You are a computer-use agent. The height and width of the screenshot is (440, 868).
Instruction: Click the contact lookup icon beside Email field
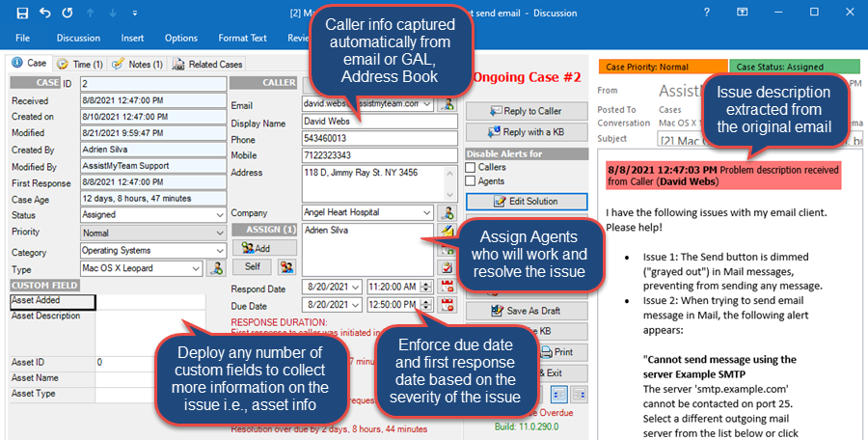coord(447,104)
